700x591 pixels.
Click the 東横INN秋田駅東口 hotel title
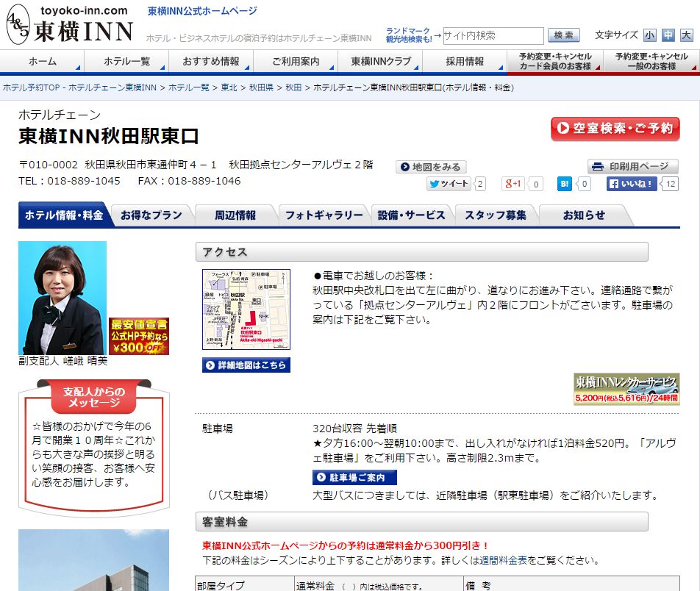pyautogui.click(x=109, y=136)
